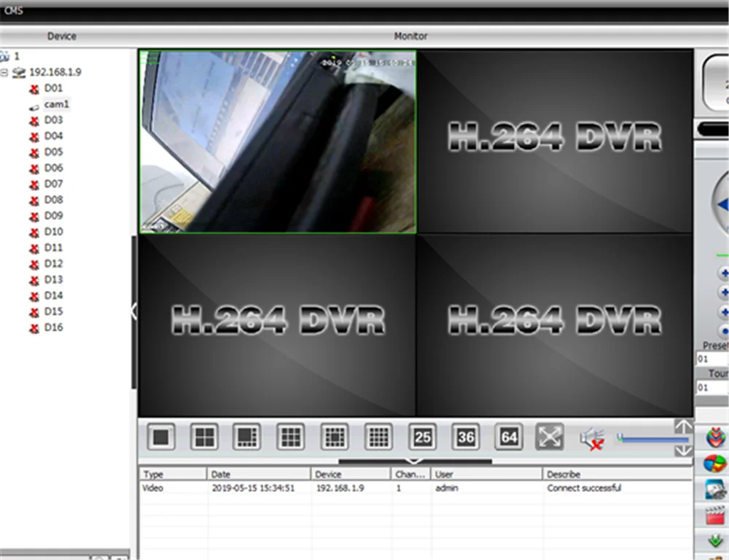
Task: Collapse log panel with down chevron handle
Action: pos(415,461)
